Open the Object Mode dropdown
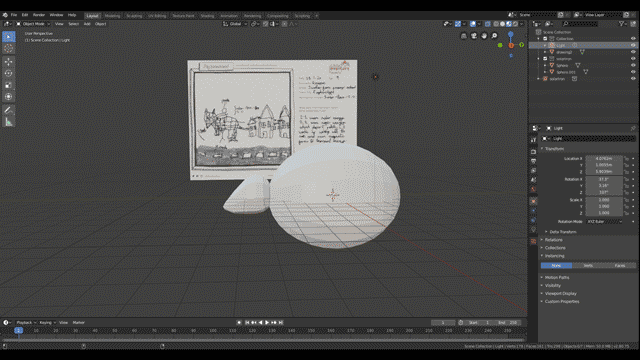This screenshot has height=360, width=640. click(33, 24)
